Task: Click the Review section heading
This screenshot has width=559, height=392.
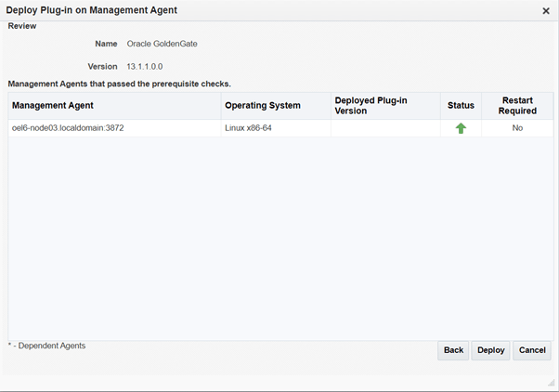Action: [22, 26]
